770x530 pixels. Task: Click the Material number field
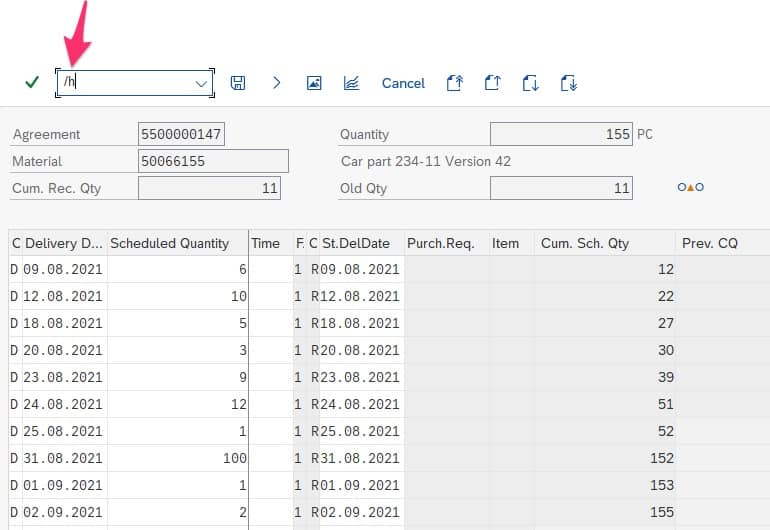(x=212, y=161)
